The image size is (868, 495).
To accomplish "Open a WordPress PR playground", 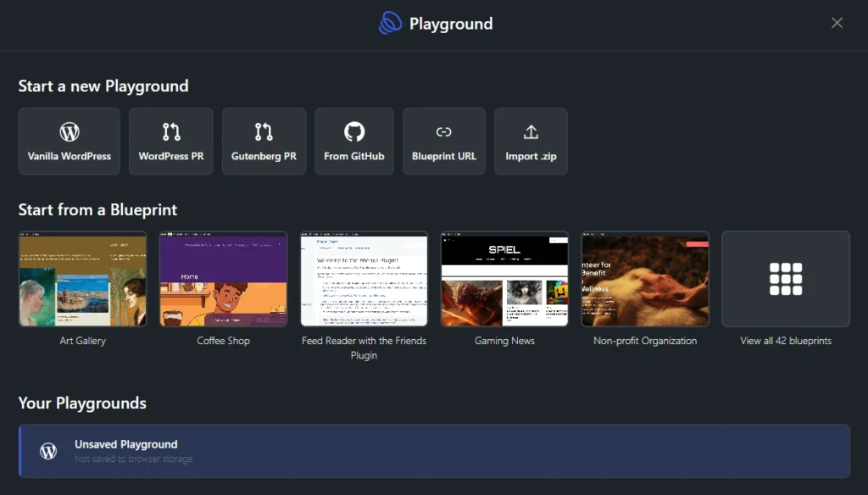I will point(170,141).
